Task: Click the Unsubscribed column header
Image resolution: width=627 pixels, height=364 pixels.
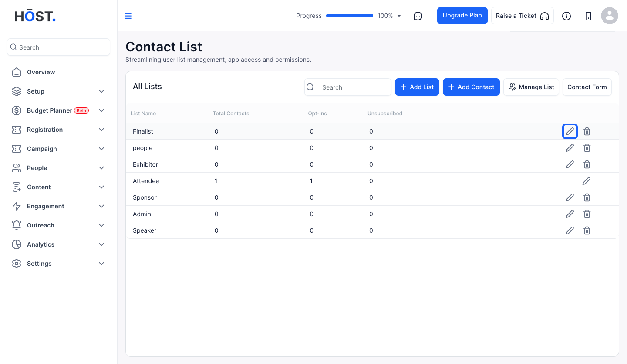Action: (385, 114)
